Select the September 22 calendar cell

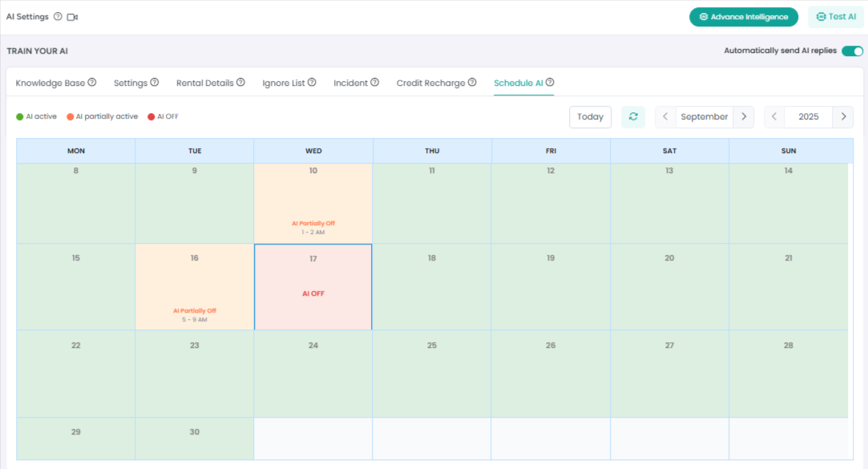click(76, 374)
